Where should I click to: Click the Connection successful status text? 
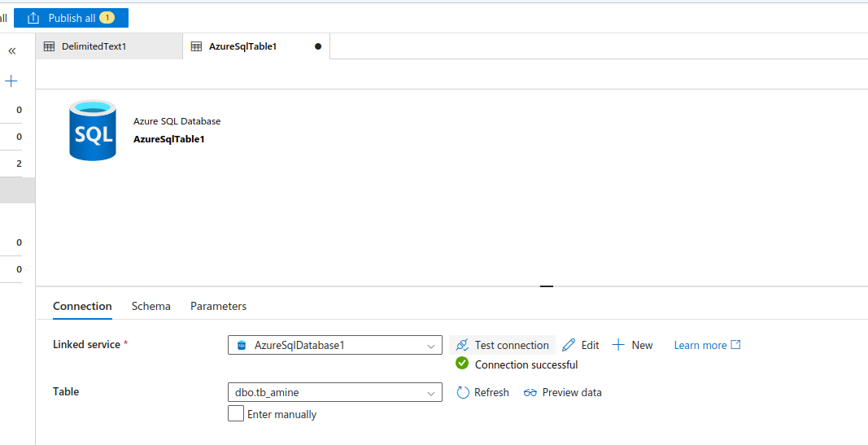[x=526, y=364]
